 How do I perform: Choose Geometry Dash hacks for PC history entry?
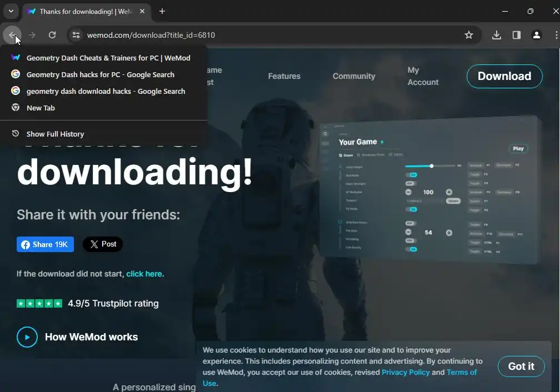click(x=103, y=74)
